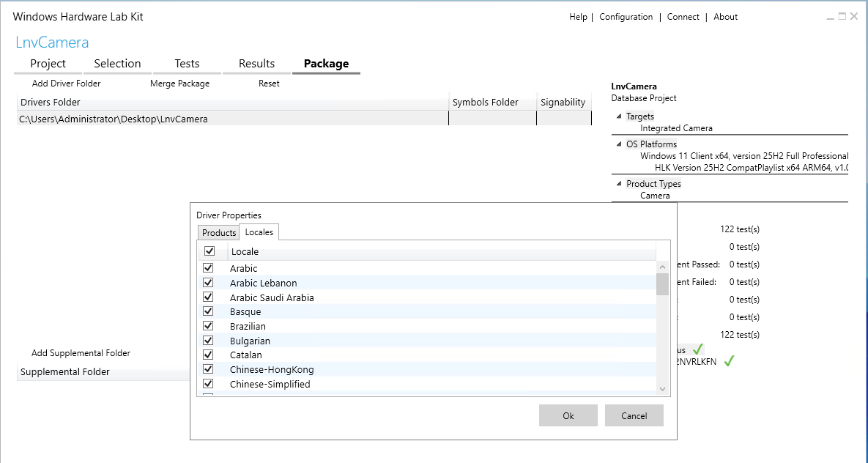Click the locale list scroll-up arrow
The width and height of the screenshot is (868, 463).
click(662, 267)
